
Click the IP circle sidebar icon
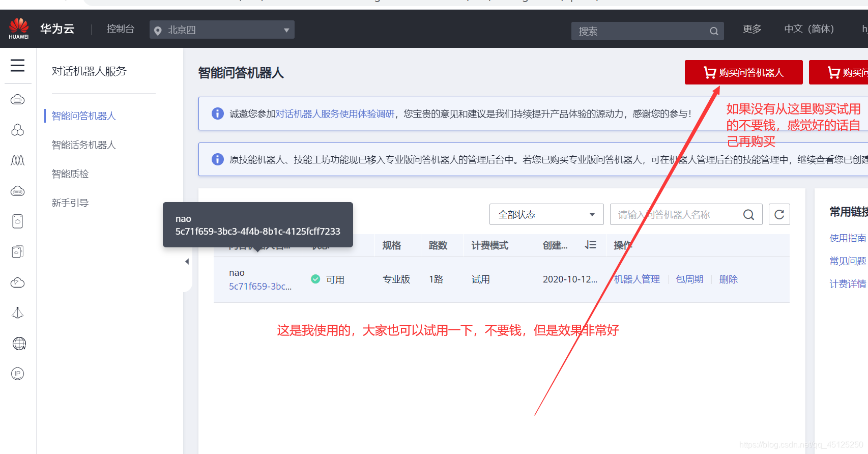[x=18, y=374]
